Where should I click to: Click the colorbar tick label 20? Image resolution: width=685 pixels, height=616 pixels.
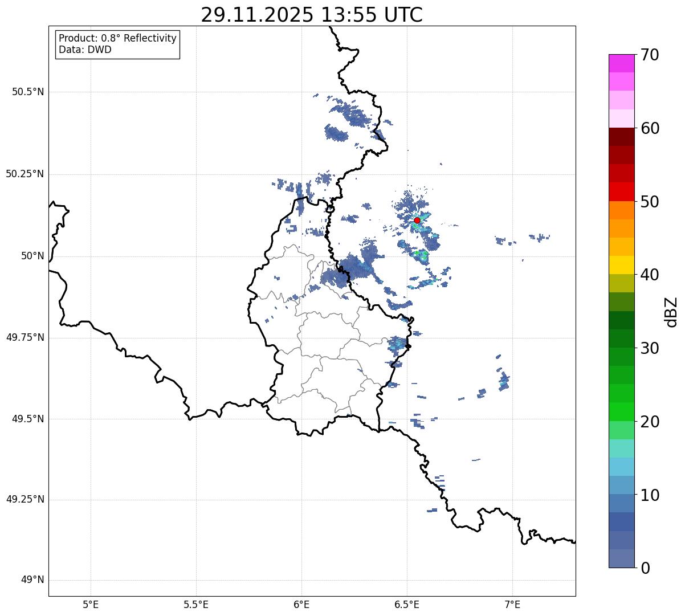[x=650, y=422]
